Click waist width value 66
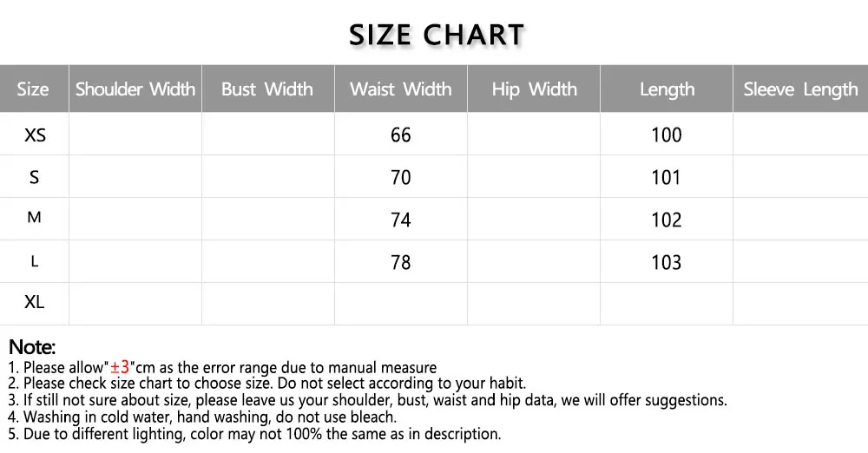This screenshot has height=453, width=868. pos(401,135)
